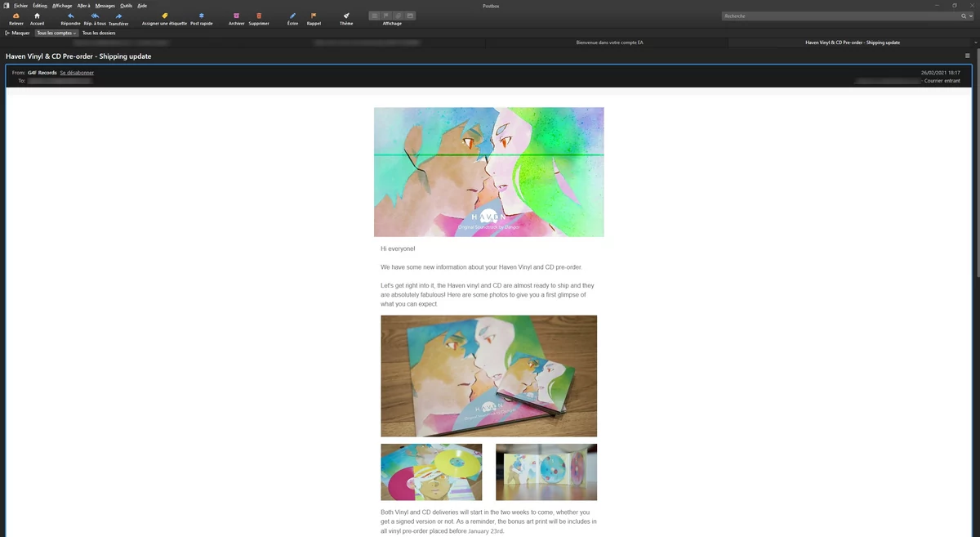Click the Se désabonner link
This screenshot has width=980, height=537.
77,73
